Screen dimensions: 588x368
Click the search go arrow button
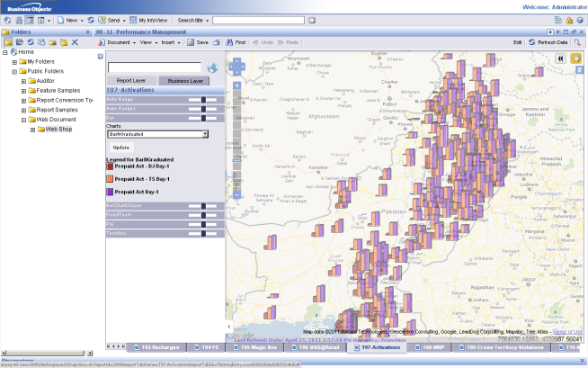coord(312,21)
